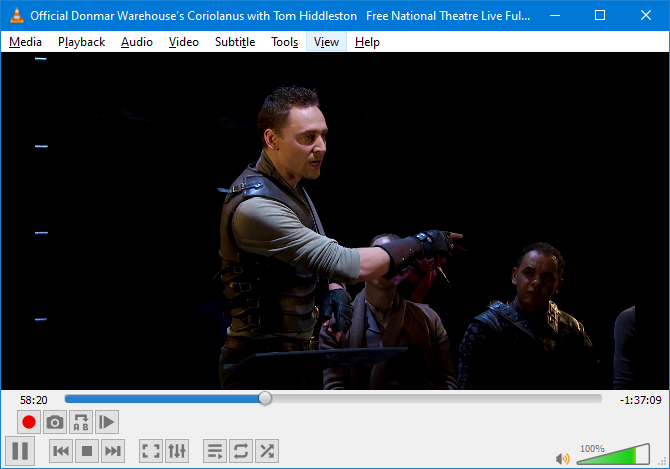Pause the video playback
Image resolution: width=670 pixels, height=469 pixels.
pos(20,451)
